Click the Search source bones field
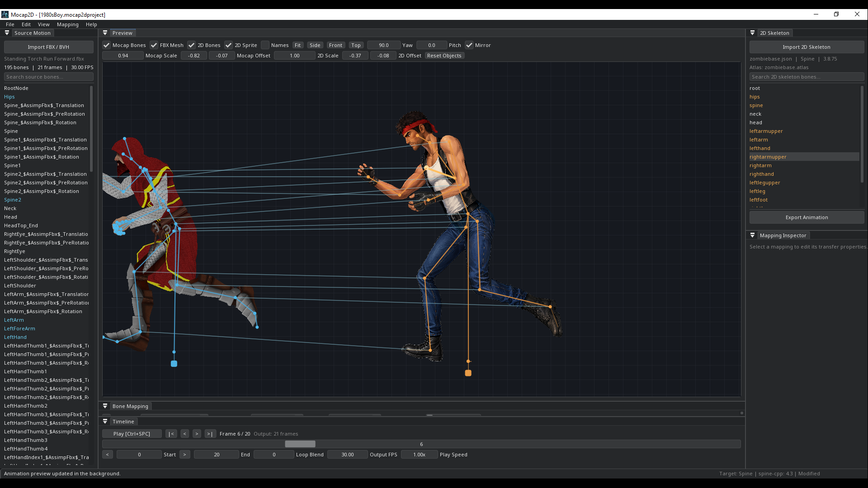The width and height of the screenshot is (868, 488). [48, 77]
